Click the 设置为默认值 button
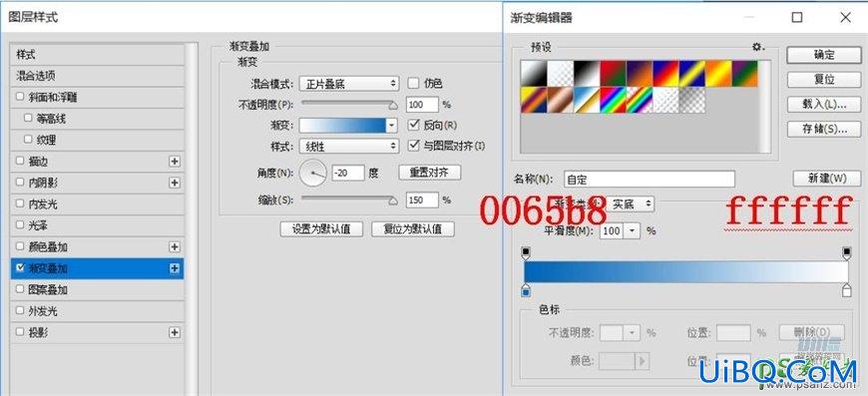The image size is (868, 396). click(x=321, y=228)
